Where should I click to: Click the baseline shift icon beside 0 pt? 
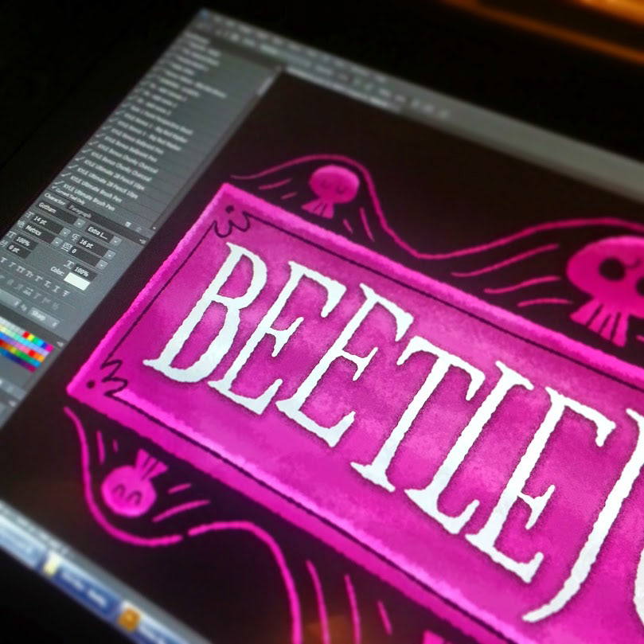coord(3,244)
